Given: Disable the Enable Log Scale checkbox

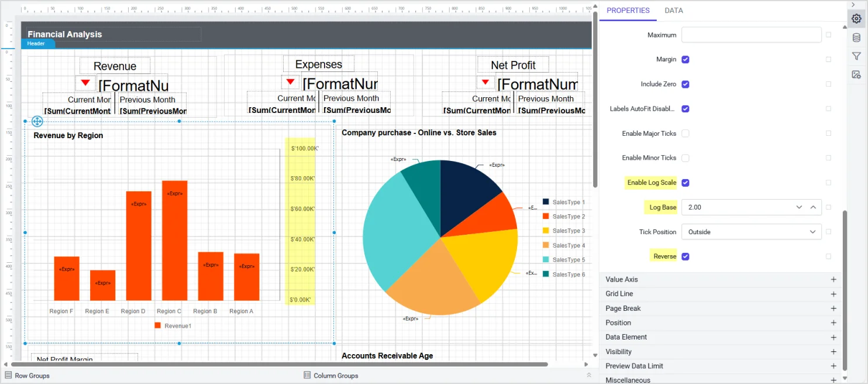Looking at the screenshot, I should coord(686,183).
